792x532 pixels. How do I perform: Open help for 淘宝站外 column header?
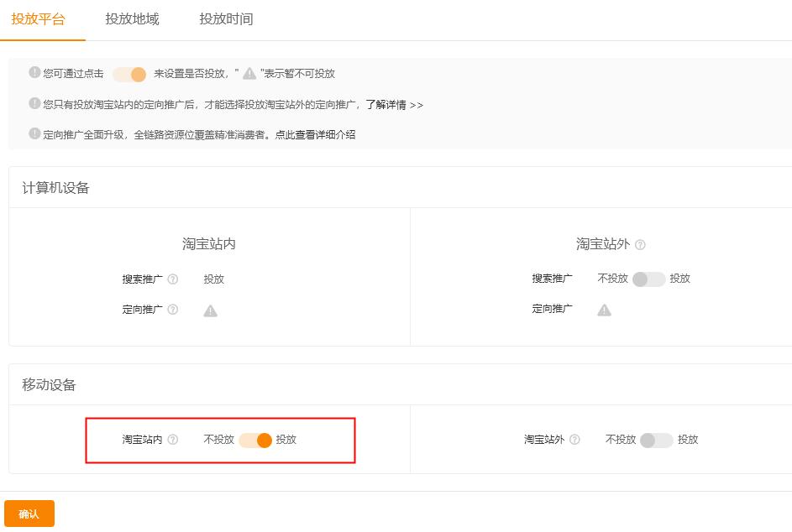640,243
